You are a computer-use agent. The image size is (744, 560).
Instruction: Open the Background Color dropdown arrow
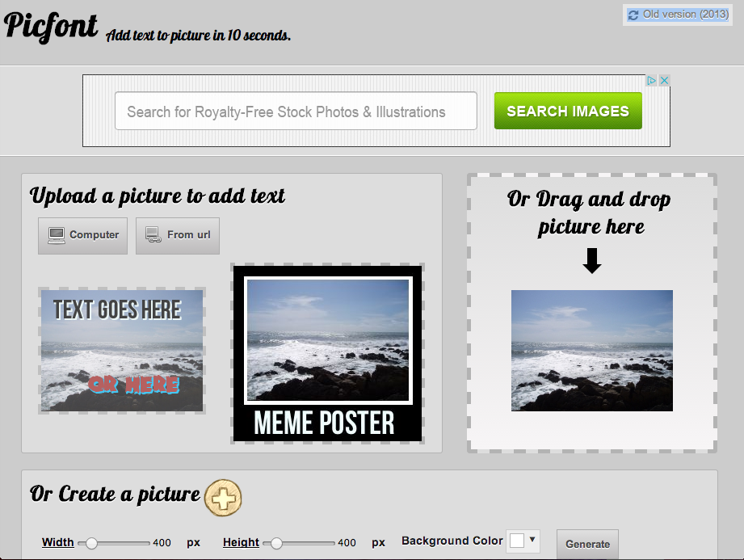pyautogui.click(x=532, y=540)
